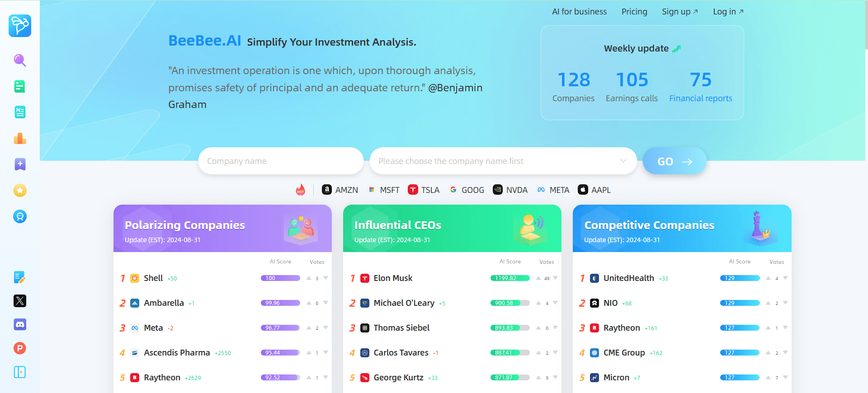Open the report selection dropdown
This screenshot has height=393, width=868.
(503, 161)
